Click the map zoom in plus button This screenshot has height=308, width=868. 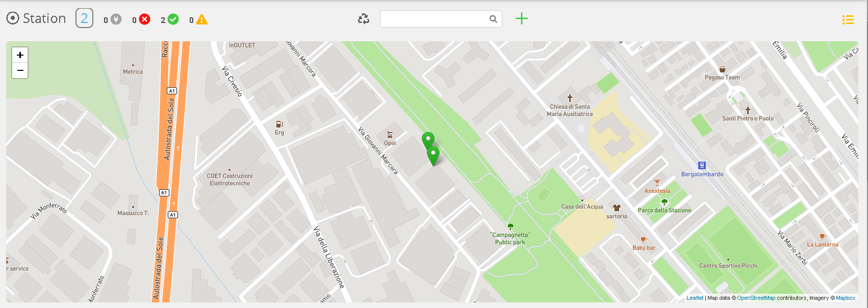[x=20, y=55]
